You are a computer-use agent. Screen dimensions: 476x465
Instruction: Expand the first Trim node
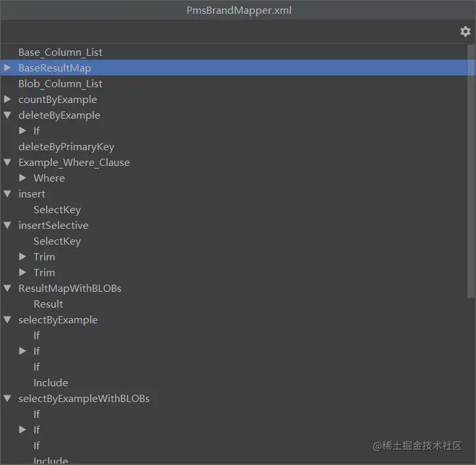(x=23, y=256)
